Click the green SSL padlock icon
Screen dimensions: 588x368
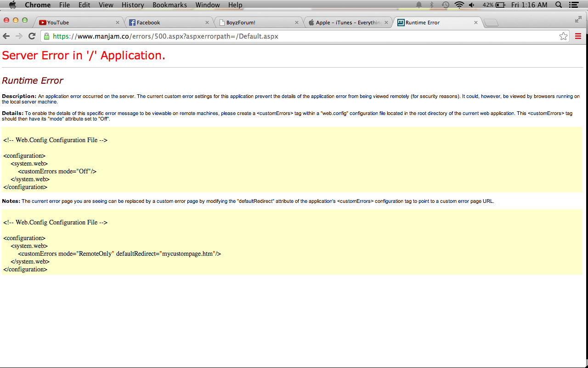click(46, 36)
